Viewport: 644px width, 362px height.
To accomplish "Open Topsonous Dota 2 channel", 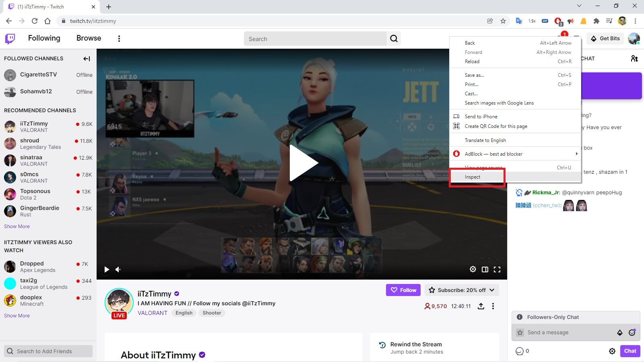I will coord(48,194).
